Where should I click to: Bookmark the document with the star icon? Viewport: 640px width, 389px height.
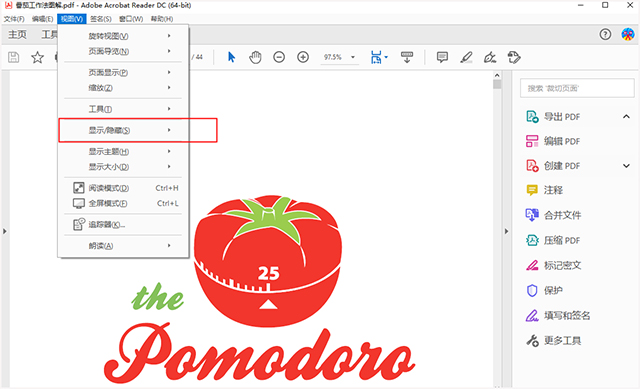coord(37,57)
